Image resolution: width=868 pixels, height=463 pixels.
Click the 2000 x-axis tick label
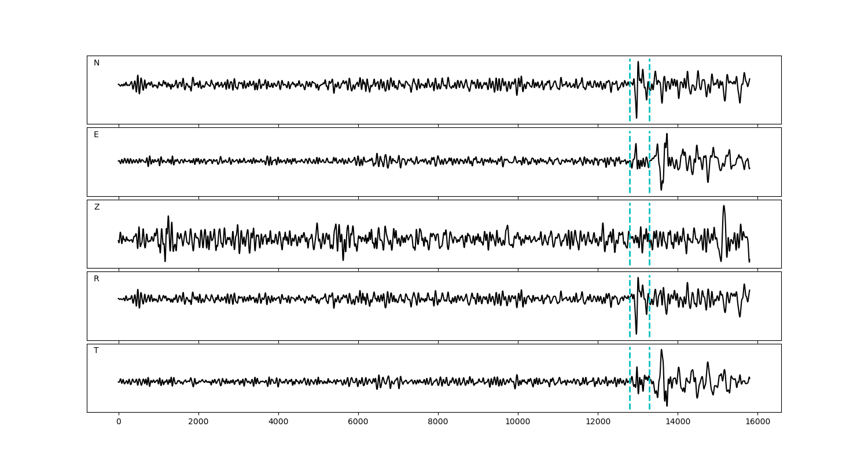198,422
